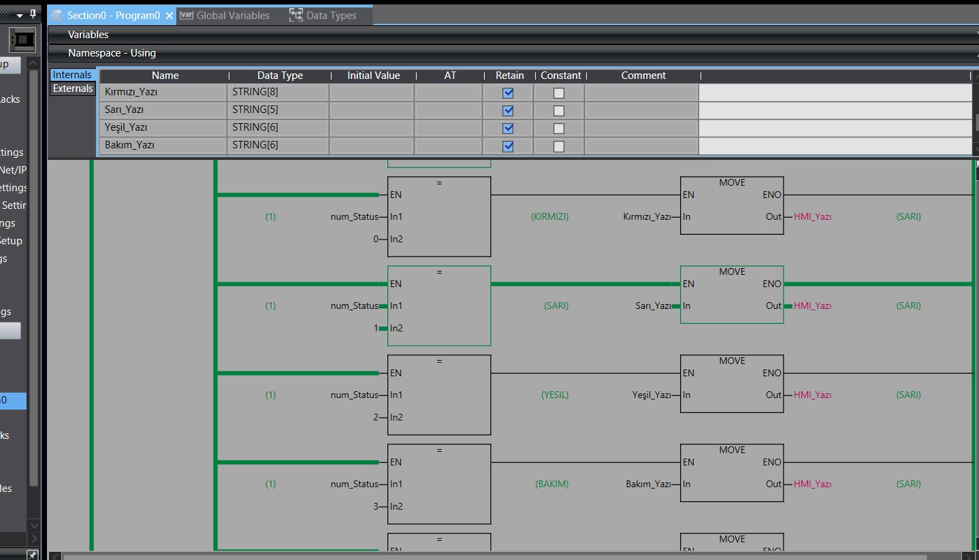Screen dimensions: 979x560
Task: Enable Constant for Kırmızı_Yazı
Action: (559, 93)
